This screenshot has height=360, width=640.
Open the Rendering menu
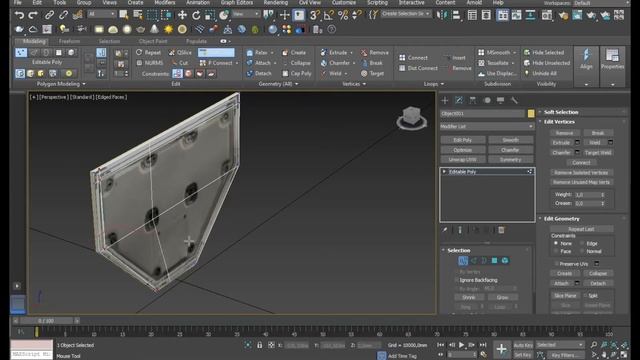[x=276, y=2]
